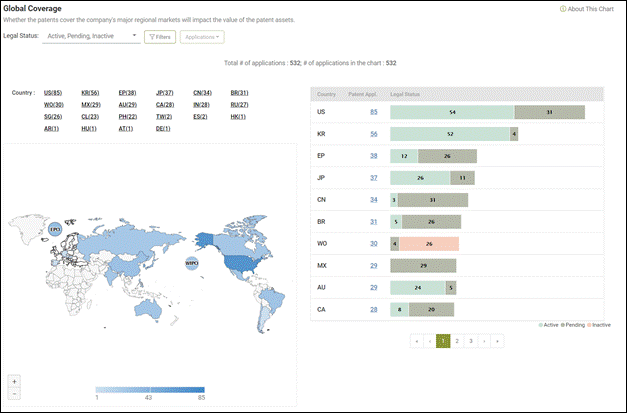The width and height of the screenshot is (627, 413).
Task: Select the DE(1) country link
Action: coord(163,129)
